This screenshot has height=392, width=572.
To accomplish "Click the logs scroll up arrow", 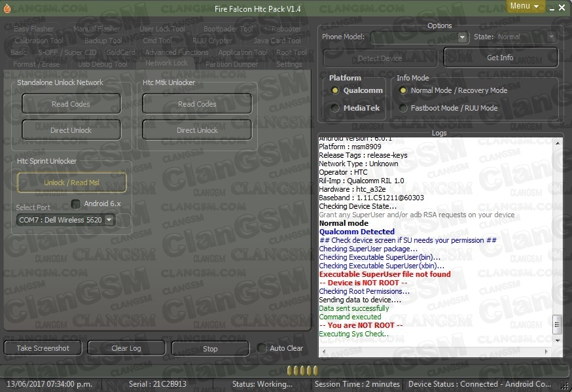I will (x=558, y=144).
